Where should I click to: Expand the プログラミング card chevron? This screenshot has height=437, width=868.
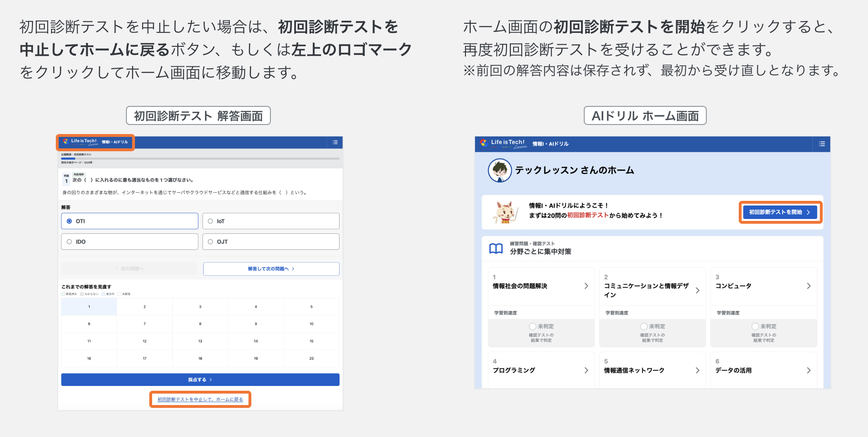tap(586, 370)
